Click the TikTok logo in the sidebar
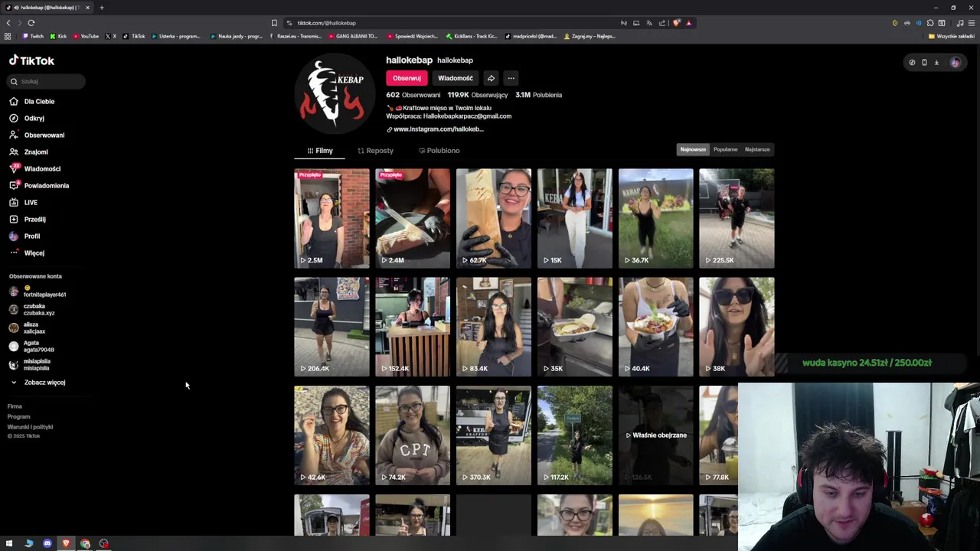This screenshot has height=551, width=980. coord(31,60)
